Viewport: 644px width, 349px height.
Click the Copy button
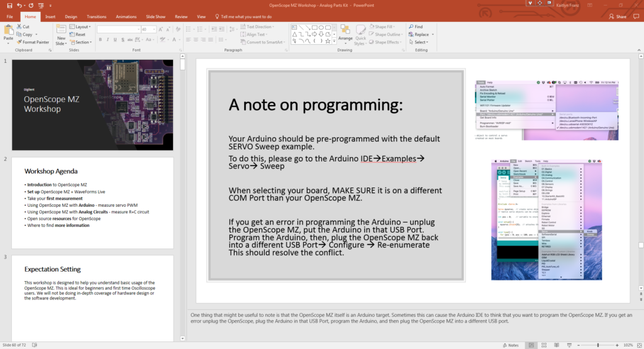click(x=25, y=35)
